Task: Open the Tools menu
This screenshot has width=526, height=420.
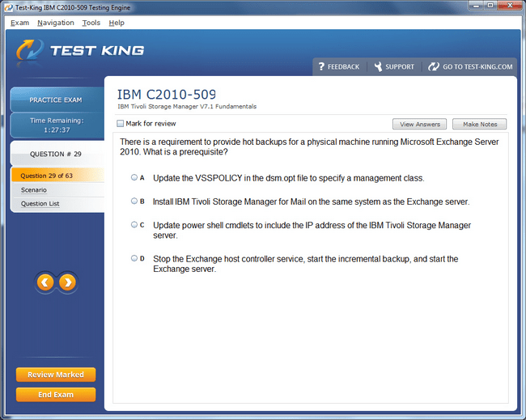Action: tap(91, 23)
